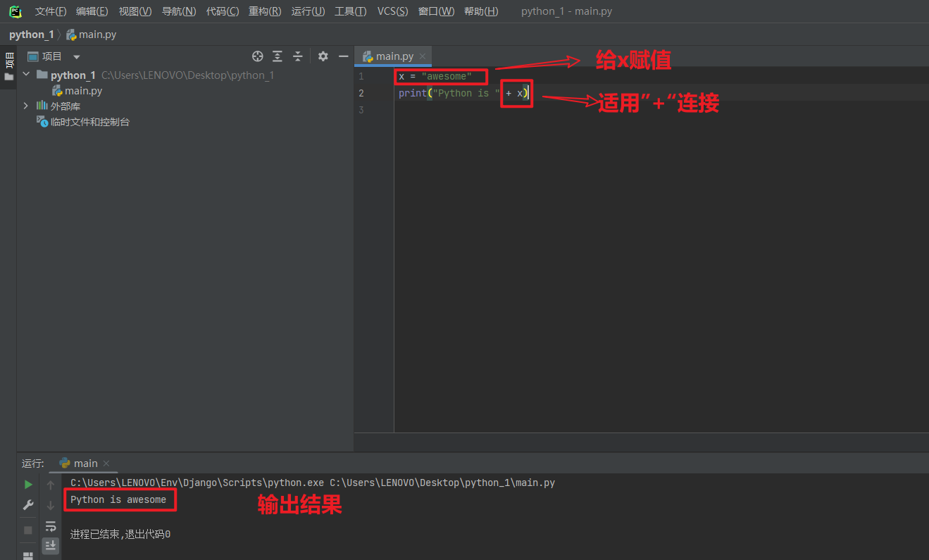Rerun main with the green play icon
Image resolution: width=929 pixels, height=560 pixels.
pos(28,485)
